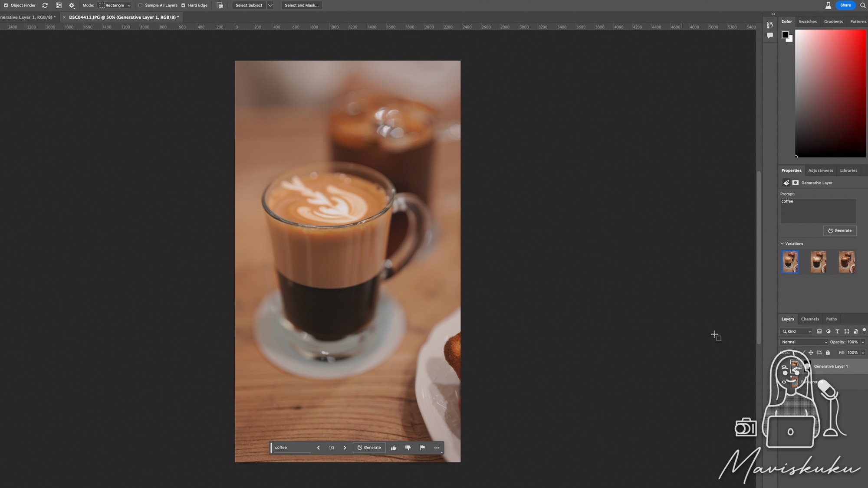Filter layers by smart object icon
The height and width of the screenshot is (488, 868).
tap(856, 331)
